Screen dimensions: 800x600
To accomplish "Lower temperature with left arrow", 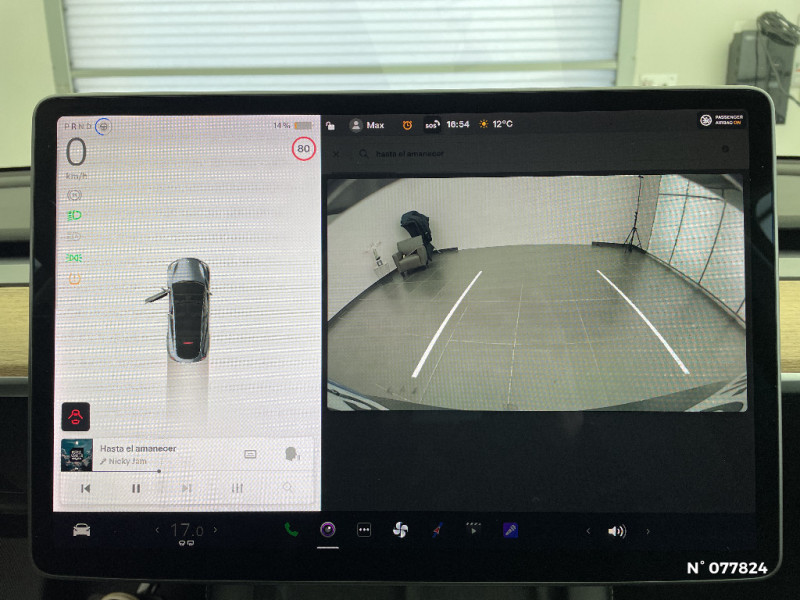I will click(156, 530).
